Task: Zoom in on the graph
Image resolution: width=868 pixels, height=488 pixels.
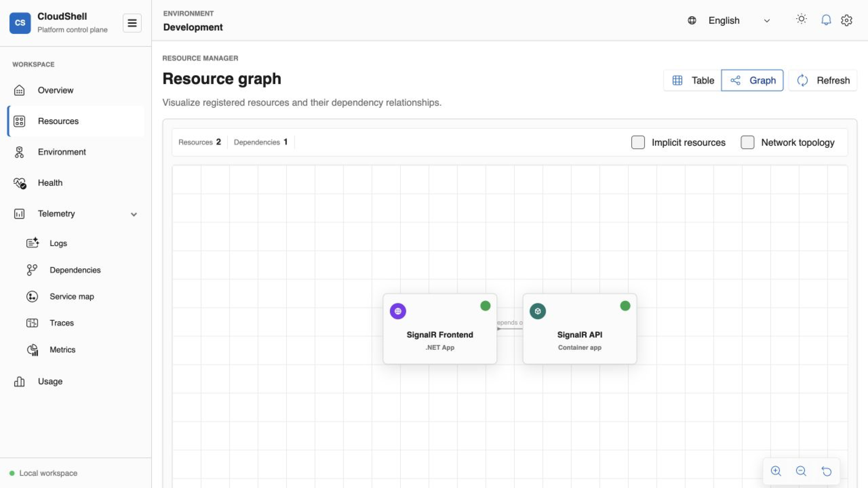Action: click(x=776, y=471)
